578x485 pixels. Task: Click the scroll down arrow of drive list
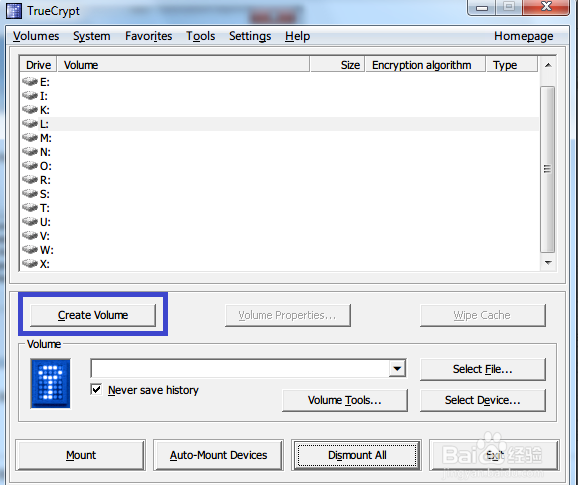click(x=548, y=263)
